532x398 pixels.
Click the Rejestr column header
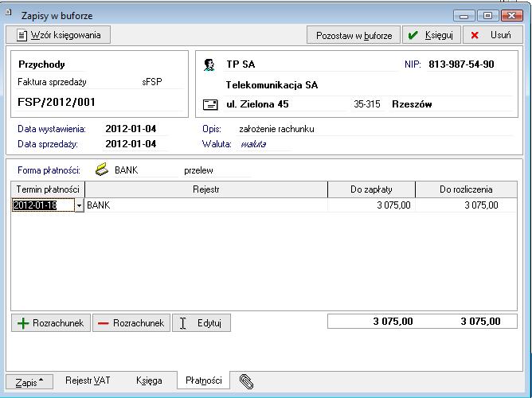(206, 189)
